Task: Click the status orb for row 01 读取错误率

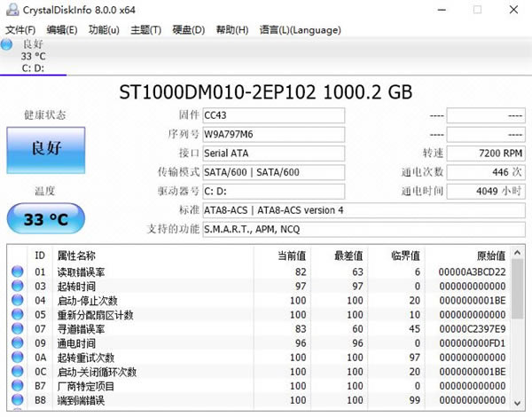Action: pos(18,271)
